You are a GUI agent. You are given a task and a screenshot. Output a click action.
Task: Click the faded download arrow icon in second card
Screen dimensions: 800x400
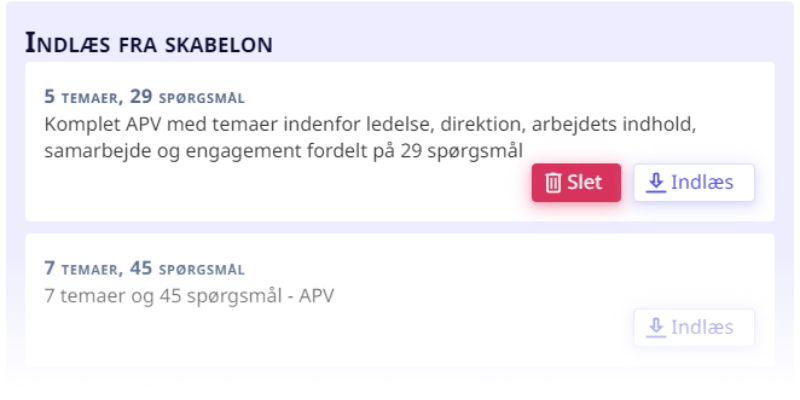click(x=656, y=328)
